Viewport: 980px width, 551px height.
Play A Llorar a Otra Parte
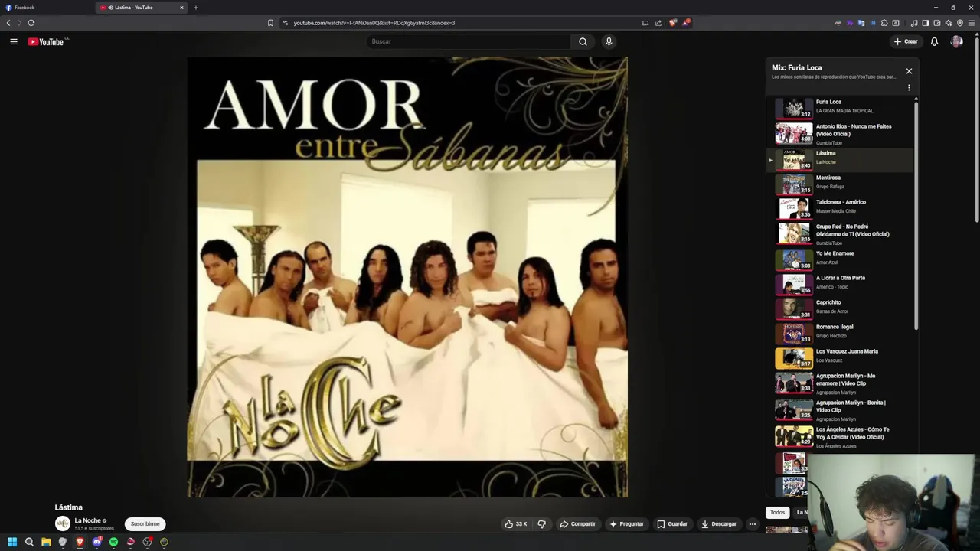[841, 283]
